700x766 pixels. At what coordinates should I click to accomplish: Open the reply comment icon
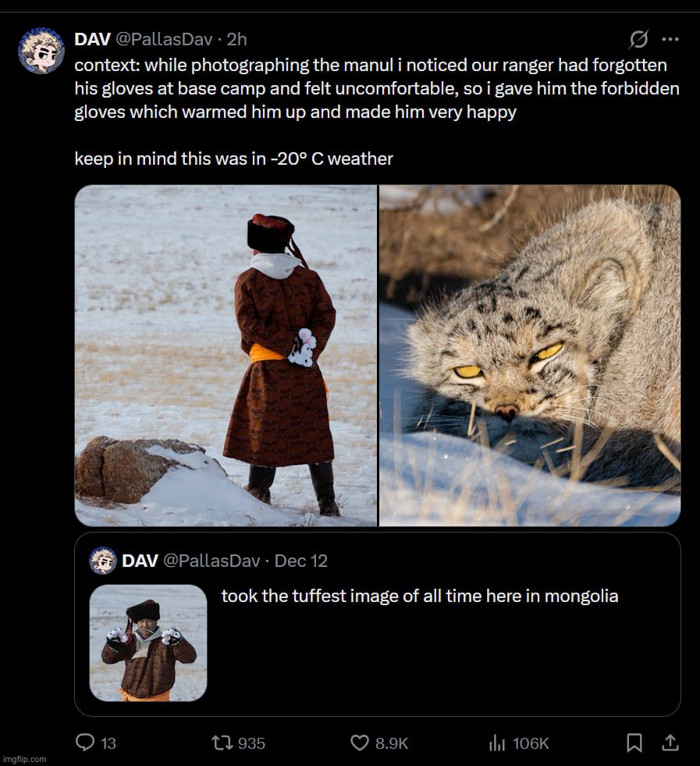85,743
